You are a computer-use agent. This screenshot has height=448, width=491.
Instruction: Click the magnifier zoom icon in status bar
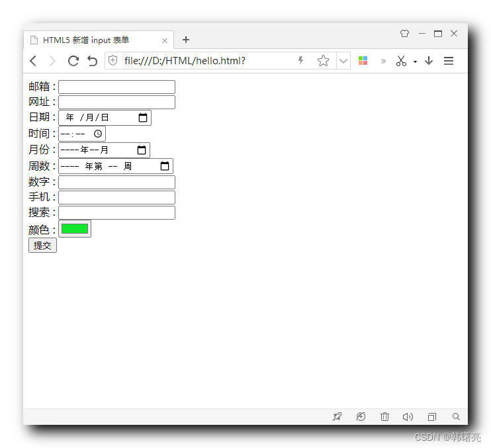click(456, 417)
